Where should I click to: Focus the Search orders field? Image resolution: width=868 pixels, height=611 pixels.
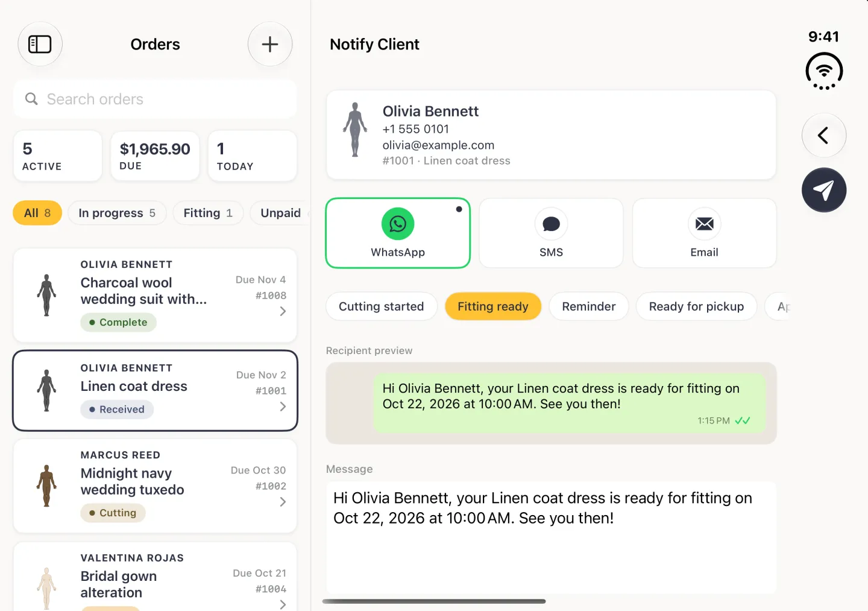(x=155, y=99)
